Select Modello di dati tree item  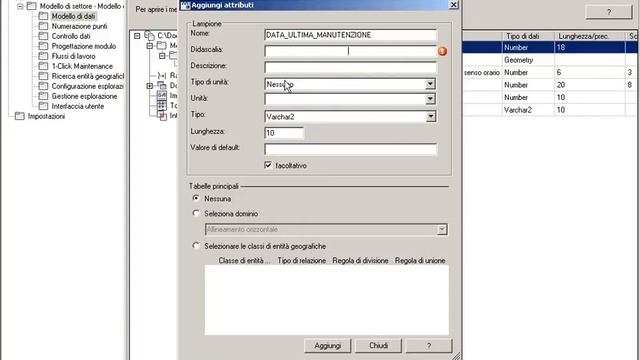(73, 16)
